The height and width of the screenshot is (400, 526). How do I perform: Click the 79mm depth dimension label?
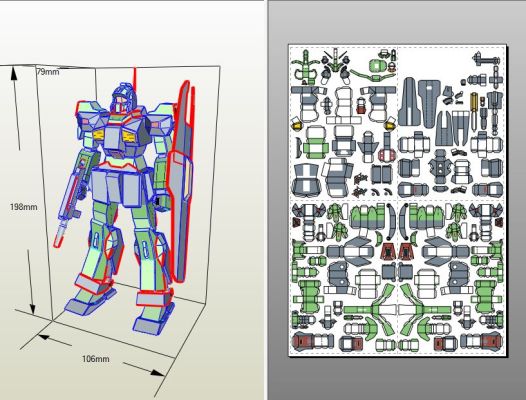pyautogui.click(x=48, y=71)
